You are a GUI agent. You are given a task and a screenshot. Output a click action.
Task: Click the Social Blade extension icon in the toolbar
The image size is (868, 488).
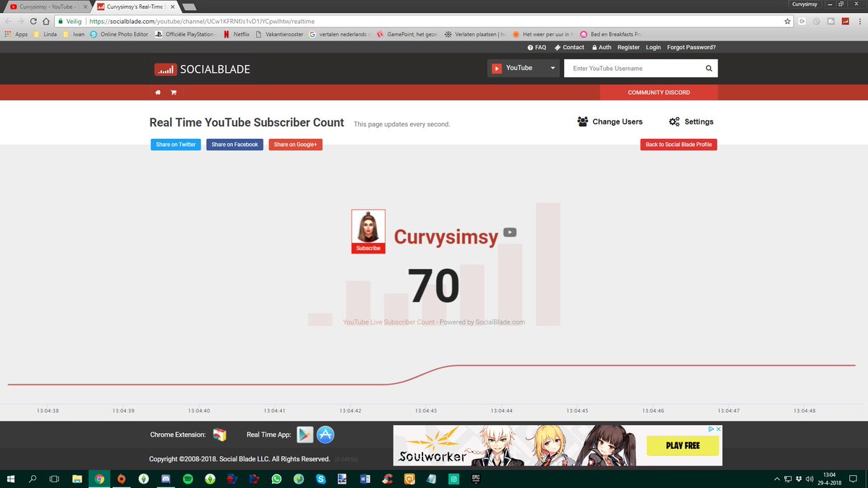point(846,21)
